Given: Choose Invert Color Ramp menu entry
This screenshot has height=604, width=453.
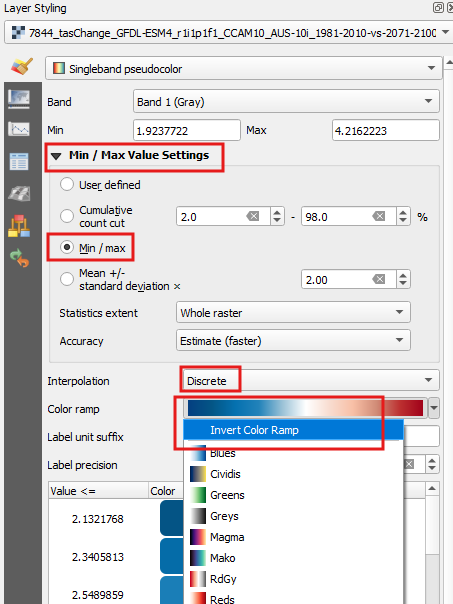Looking at the screenshot, I should (293, 430).
